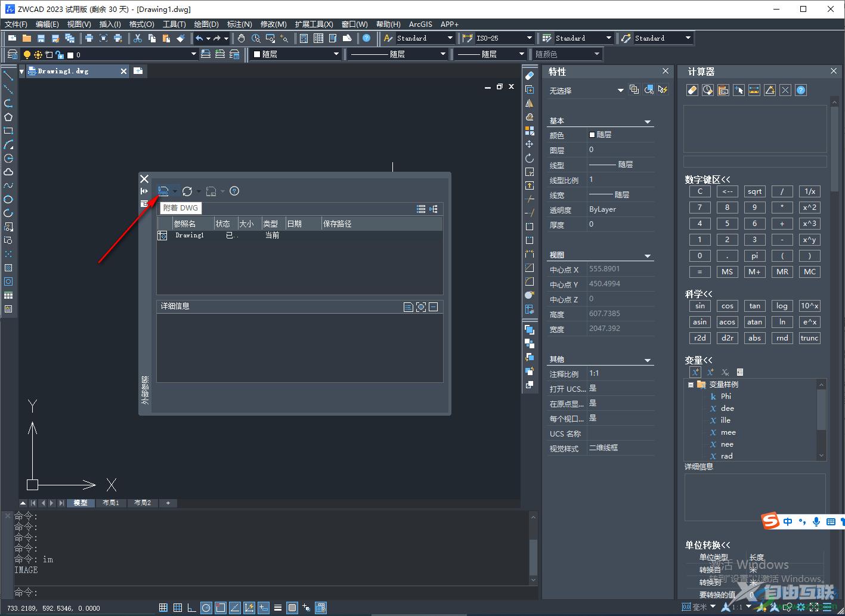Collapse the 基本 section in Properties
Image resolution: width=845 pixels, height=616 pixels.
pos(648,122)
